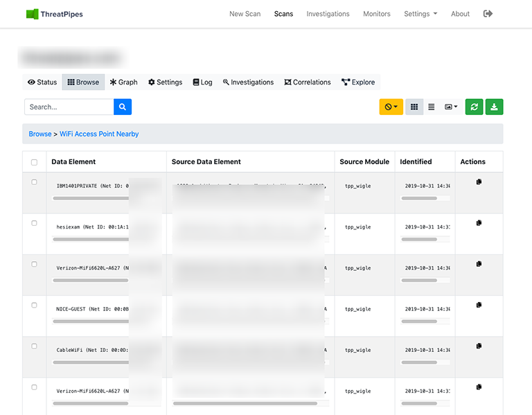This screenshot has width=532, height=415.
Task: Open the Correlations tab
Action: [307, 82]
